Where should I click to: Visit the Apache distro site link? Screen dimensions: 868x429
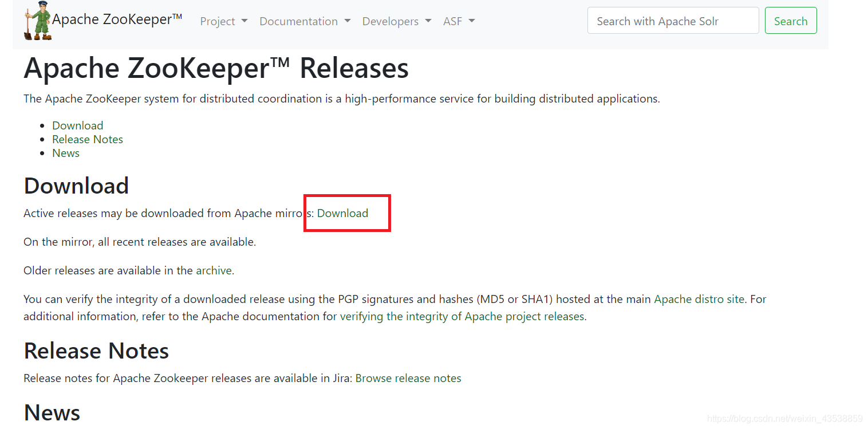[x=699, y=299]
